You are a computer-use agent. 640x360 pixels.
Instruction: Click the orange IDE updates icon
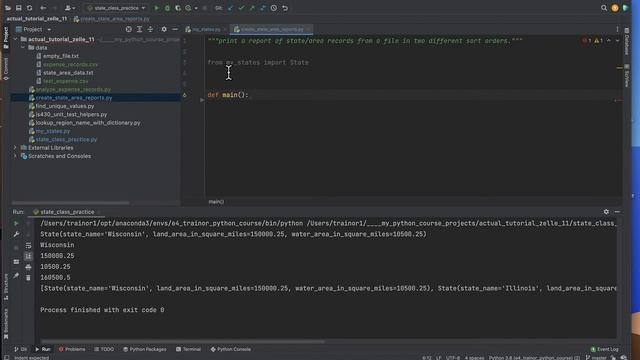click(615, 8)
